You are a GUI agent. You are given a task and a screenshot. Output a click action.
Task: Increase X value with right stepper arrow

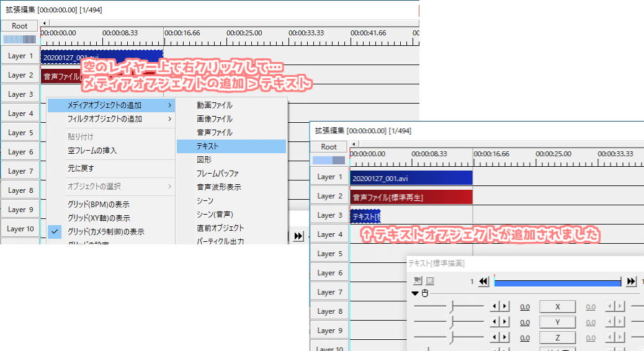(x=505, y=306)
